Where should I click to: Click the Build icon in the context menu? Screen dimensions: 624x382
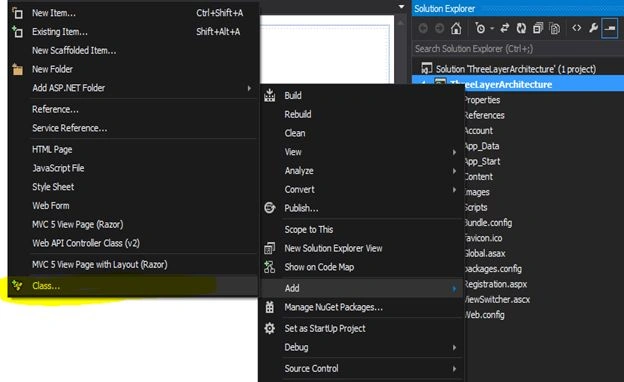[269, 96]
